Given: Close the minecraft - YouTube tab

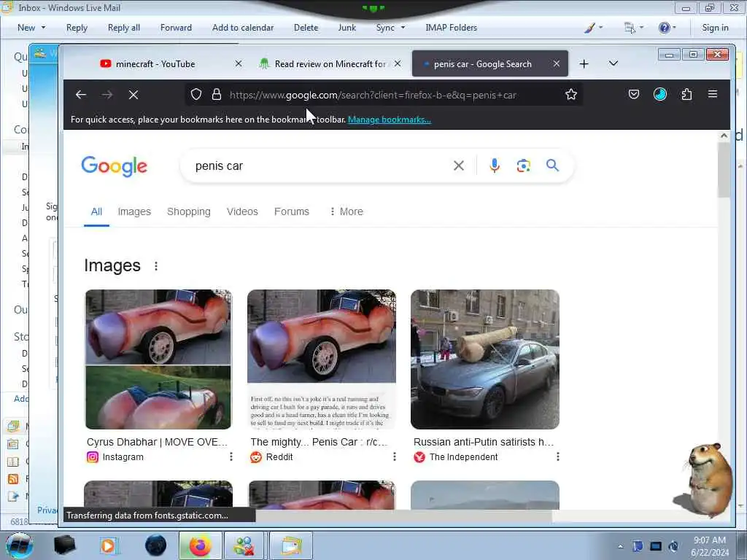Looking at the screenshot, I should [x=239, y=63].
